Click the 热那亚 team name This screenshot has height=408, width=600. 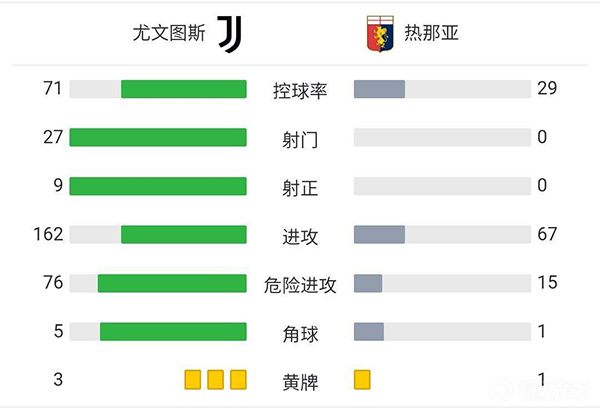point(432,34)
